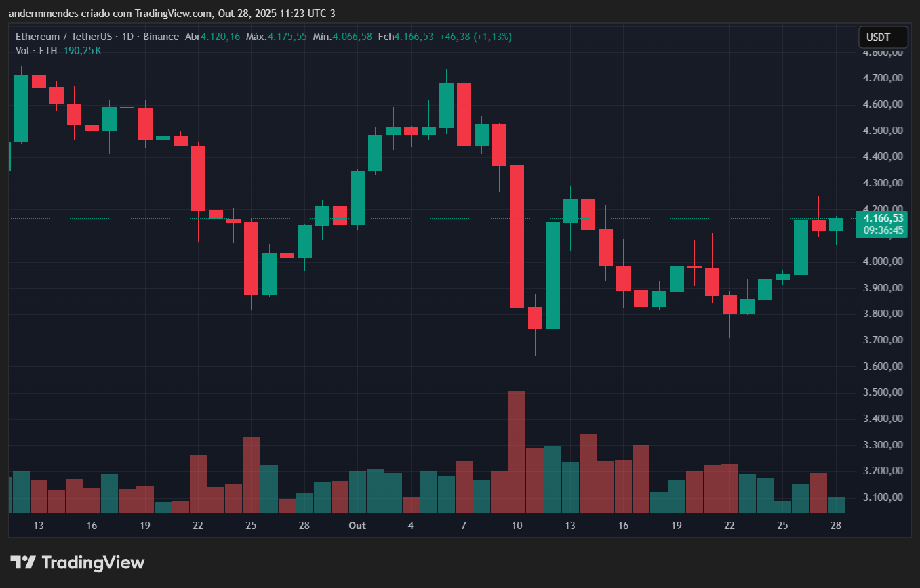
Task: Click the TradingView logo icon bottom-left
Action: [x=24, y=562]
